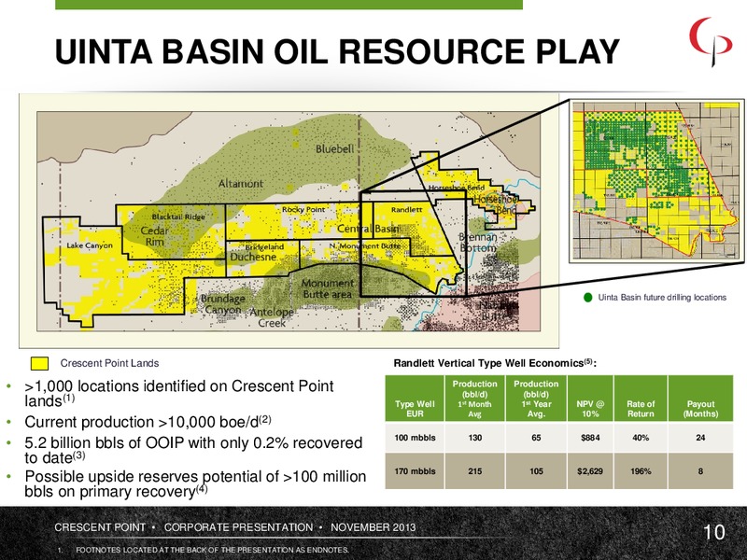This screenshot has height=560, width=747.
Task: Select the 'Bridgeland' map label
Action: click(264, 246)
